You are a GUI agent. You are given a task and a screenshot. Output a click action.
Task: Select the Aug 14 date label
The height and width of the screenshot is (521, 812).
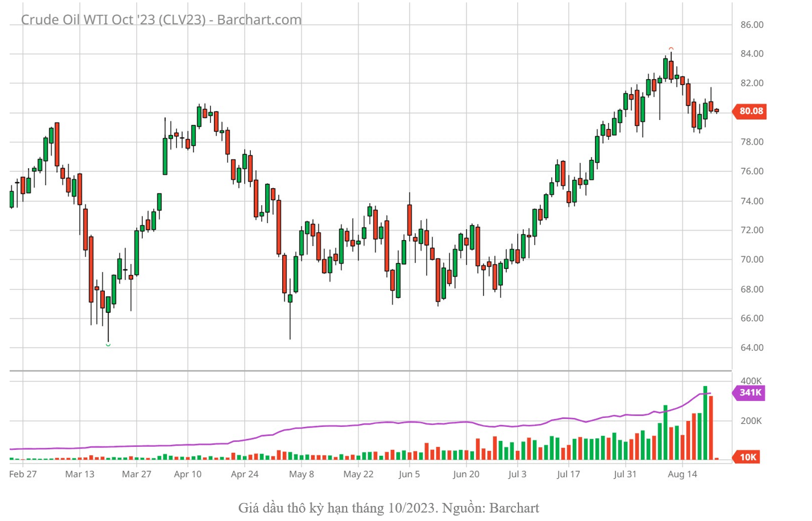(682, 474)
